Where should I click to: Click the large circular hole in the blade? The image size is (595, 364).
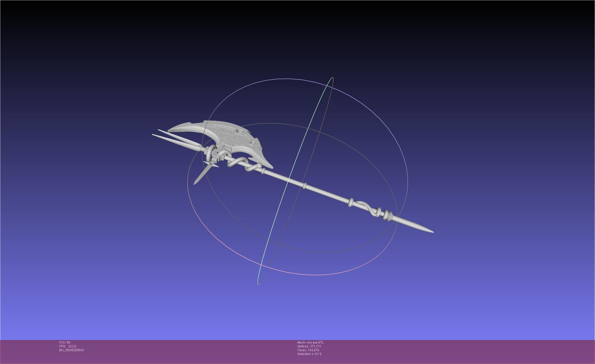240,131
